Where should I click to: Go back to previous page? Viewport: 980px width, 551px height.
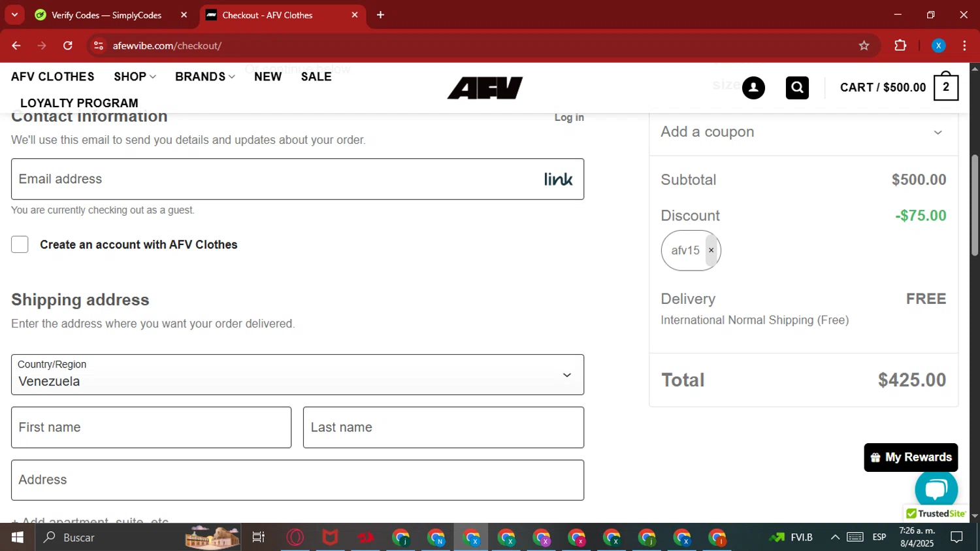pos(16,46)
